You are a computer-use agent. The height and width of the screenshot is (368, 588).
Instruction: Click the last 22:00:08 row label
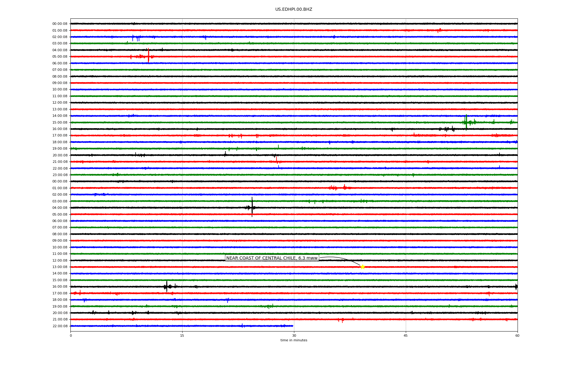tap(60, 326)
